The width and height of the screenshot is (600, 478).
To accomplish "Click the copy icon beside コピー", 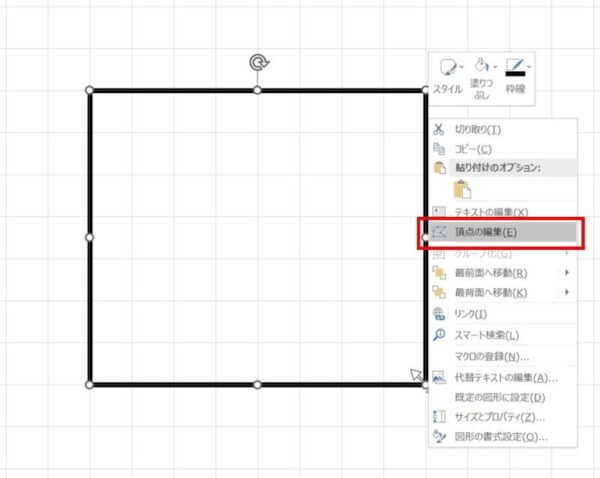I will click(x=439, y=148).
